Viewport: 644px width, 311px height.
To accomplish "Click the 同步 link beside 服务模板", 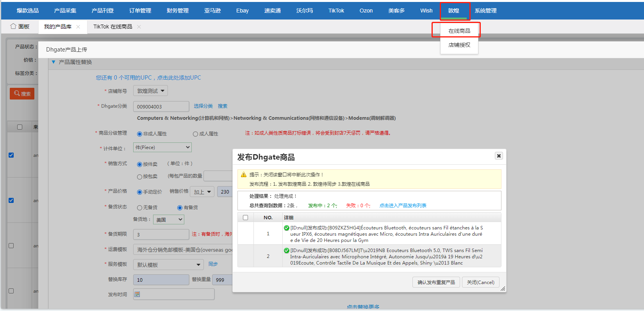I will [x=213, y=264].
